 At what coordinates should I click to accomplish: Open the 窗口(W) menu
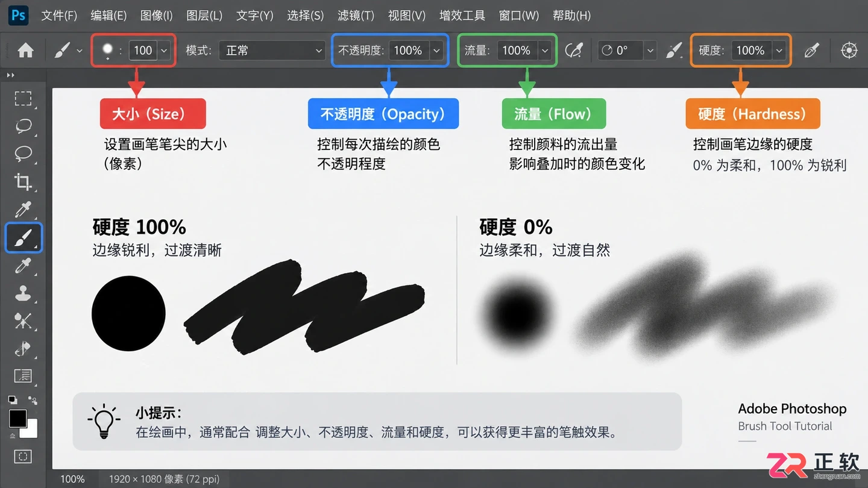coord(519,16)
